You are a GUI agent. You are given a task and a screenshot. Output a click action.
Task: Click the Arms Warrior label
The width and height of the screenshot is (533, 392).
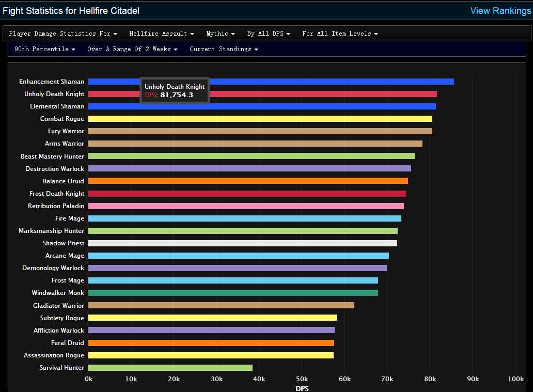65,144
